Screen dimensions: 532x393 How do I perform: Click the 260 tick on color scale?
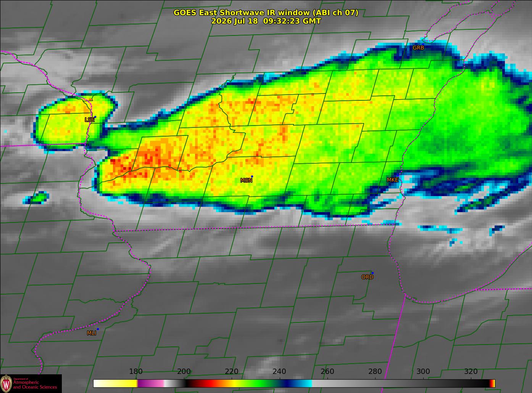[x=327, y=372]
